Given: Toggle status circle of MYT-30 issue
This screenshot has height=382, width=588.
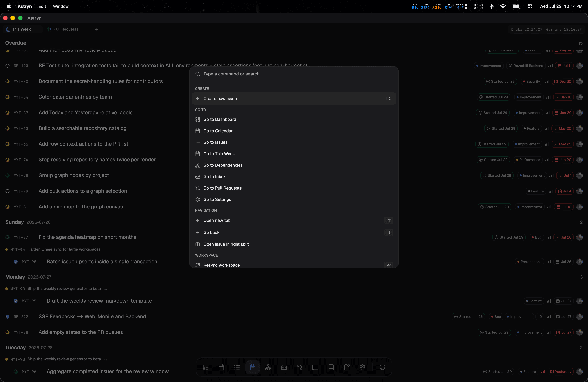Looking at the screenshot, I should 8,81.
